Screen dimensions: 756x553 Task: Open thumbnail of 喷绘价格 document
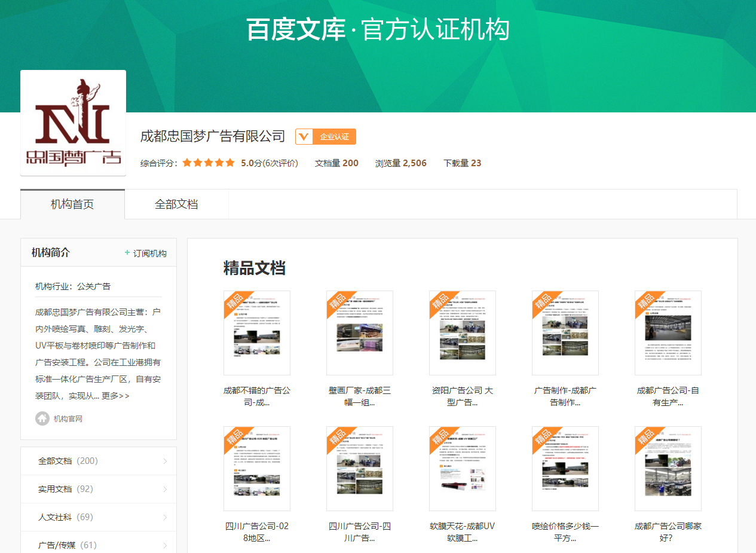pos(565,469)
